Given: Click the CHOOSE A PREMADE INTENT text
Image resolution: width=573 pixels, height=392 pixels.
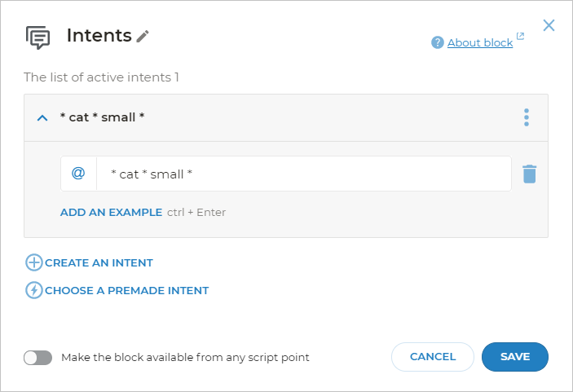Looking at the screenshot, I should (x=126, y=290).
